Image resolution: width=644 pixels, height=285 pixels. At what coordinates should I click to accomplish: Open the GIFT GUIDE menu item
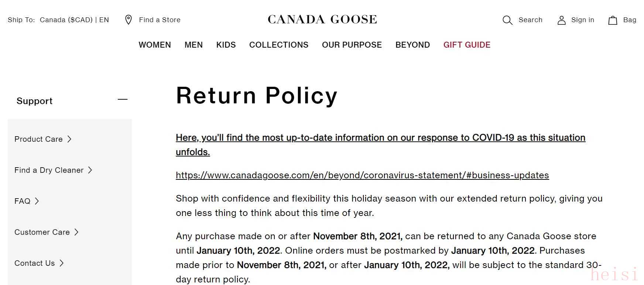[x=467, y=45]
